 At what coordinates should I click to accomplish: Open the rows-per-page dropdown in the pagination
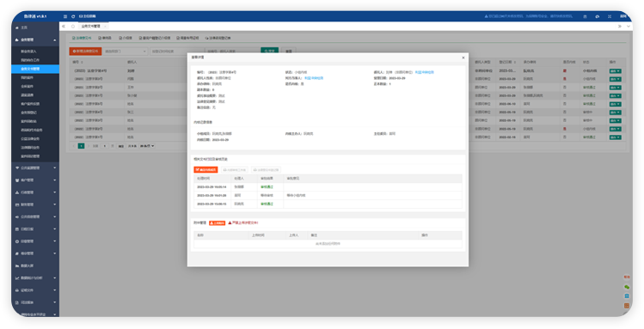(x=147, y=146)
